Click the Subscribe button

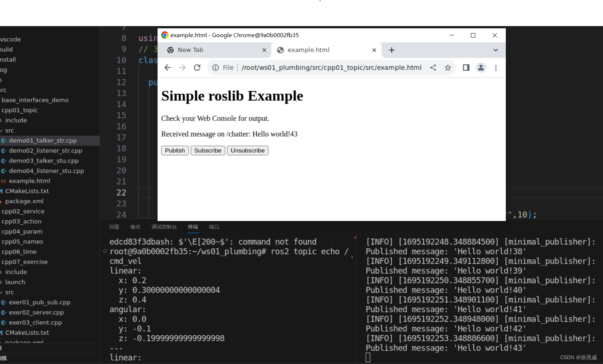[208, 150]
